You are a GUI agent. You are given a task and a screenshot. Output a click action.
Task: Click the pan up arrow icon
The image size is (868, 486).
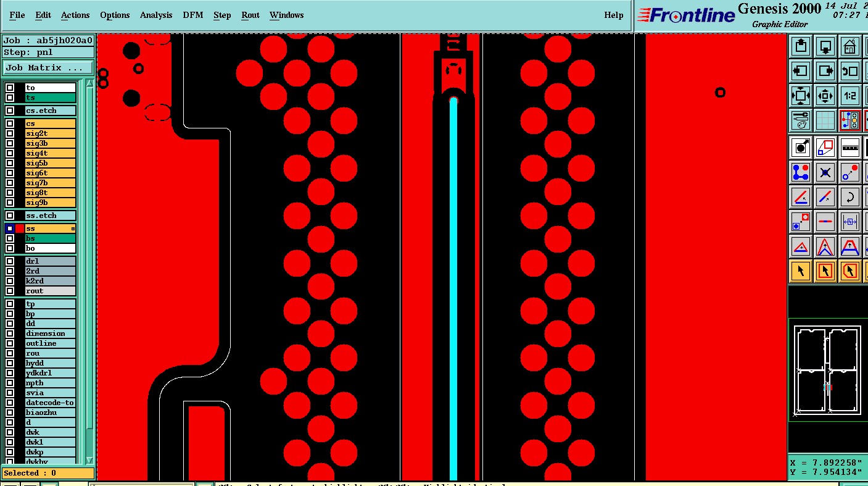801,46
